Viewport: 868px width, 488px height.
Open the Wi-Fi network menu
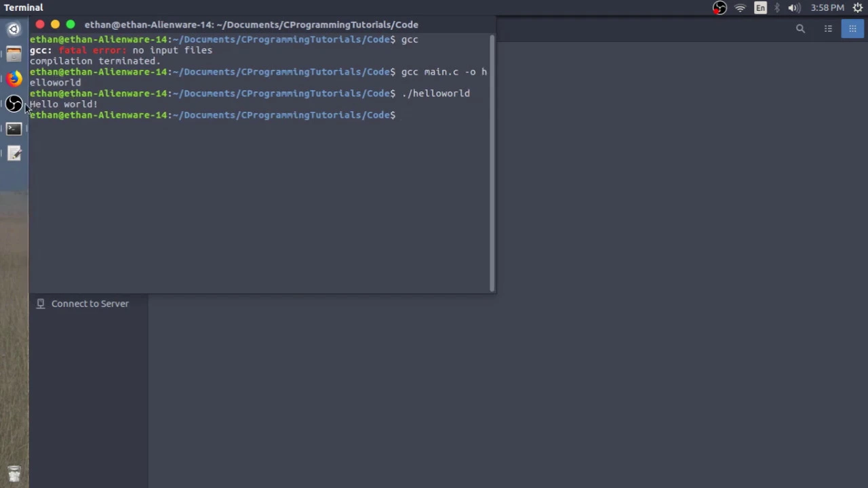[741, 8]
